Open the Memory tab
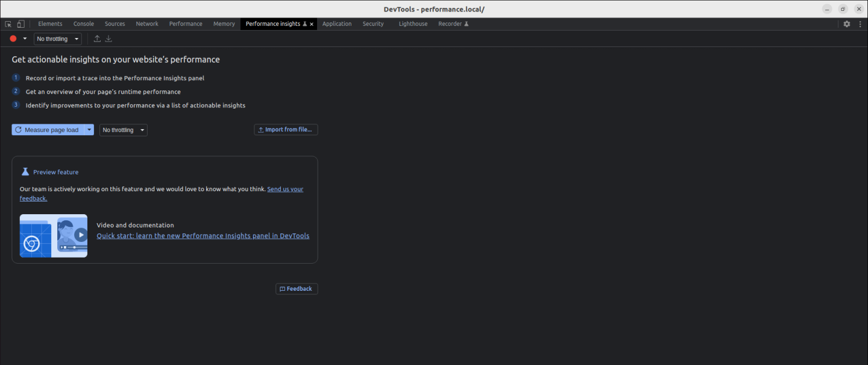The height and width of the screenshot is (365, 868). click(224, 24)
